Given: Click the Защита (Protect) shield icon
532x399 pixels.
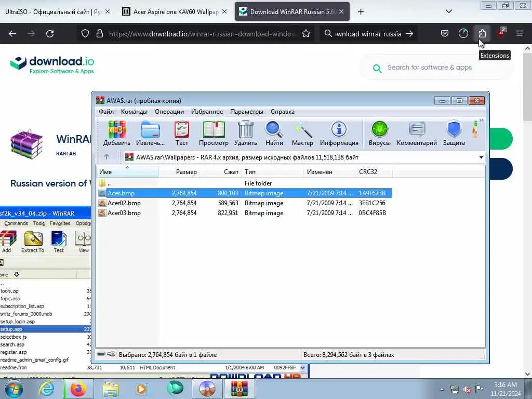Looking at the screenshot, I should click(454, 134).
